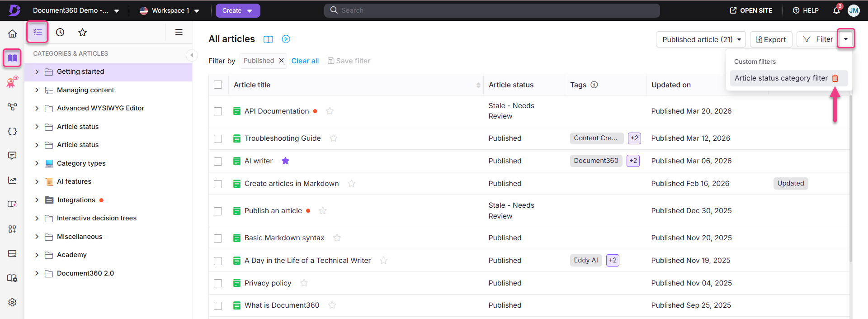Screen dimensions: 868x319
Task: Toggle the custom filters dropdown arrow
Action: (x=846, y=39)
